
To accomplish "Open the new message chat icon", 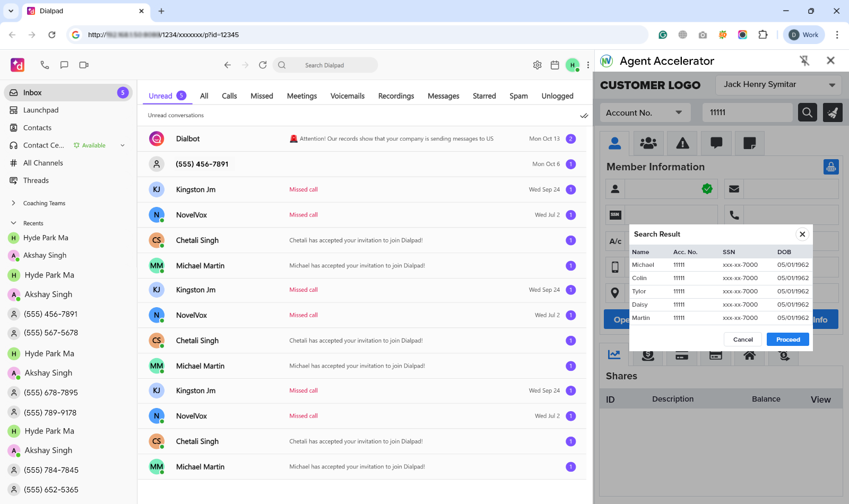I will [x=64, y=65].
